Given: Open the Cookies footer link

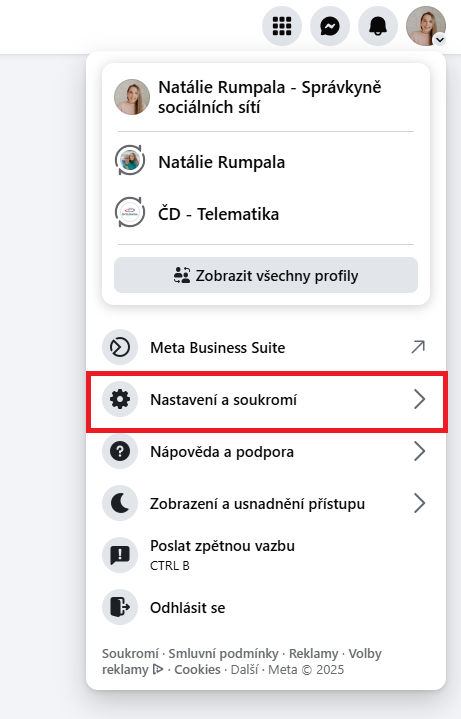Looking at the screenshot, I should [197, 669].
